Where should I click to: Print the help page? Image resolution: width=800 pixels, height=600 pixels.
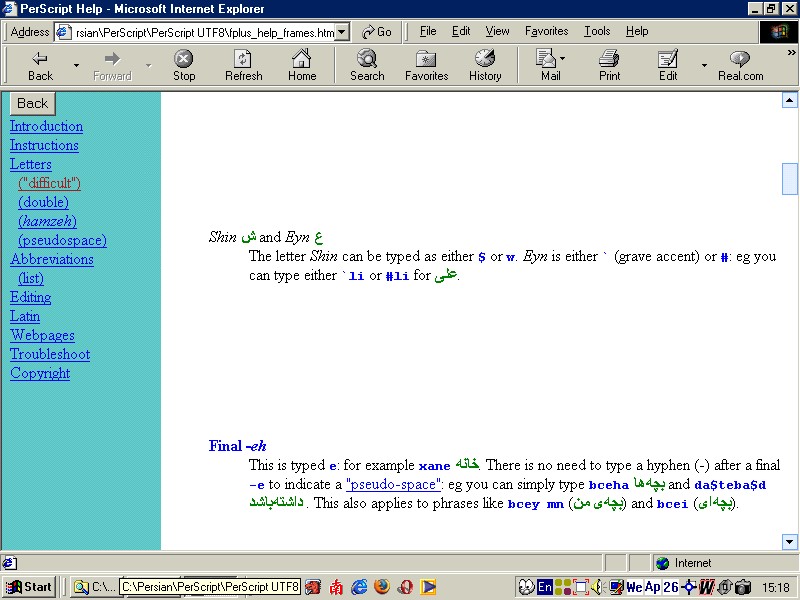[608, 65]
